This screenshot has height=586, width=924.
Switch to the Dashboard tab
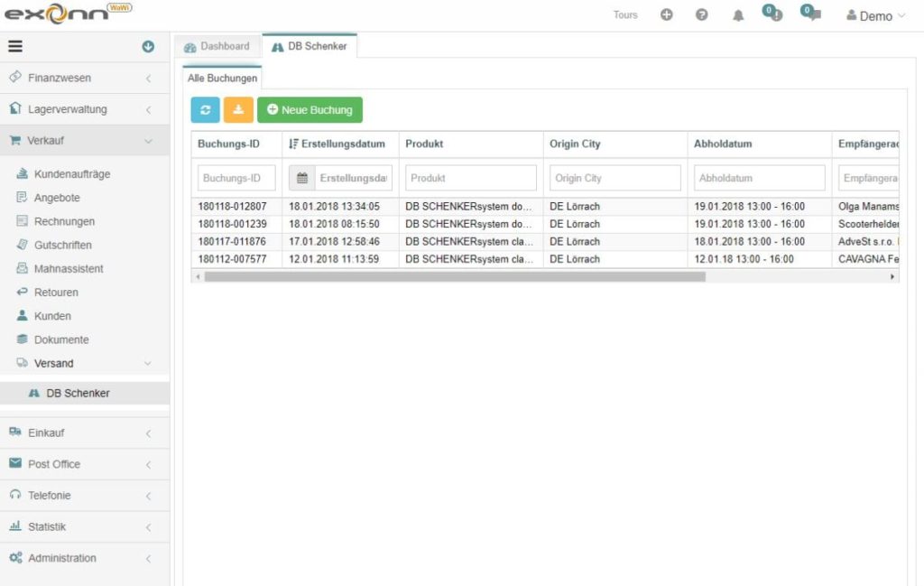click(217, 46)
